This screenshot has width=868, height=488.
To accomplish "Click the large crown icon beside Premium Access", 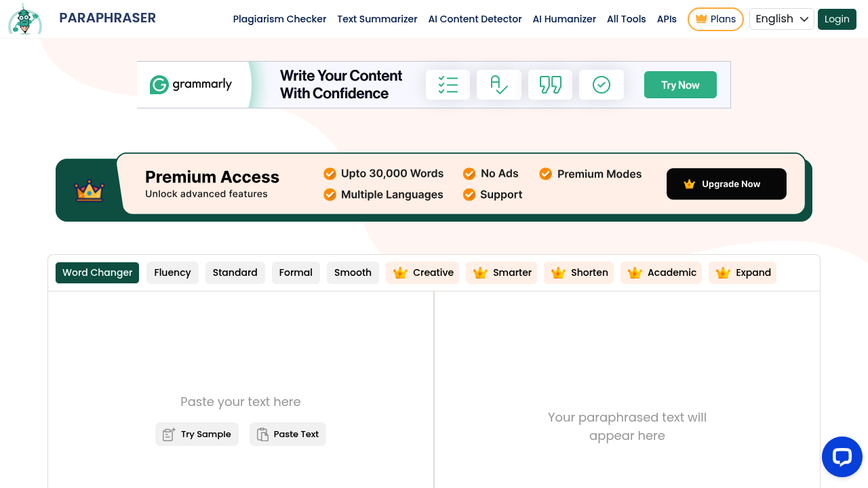I will 90,190.
